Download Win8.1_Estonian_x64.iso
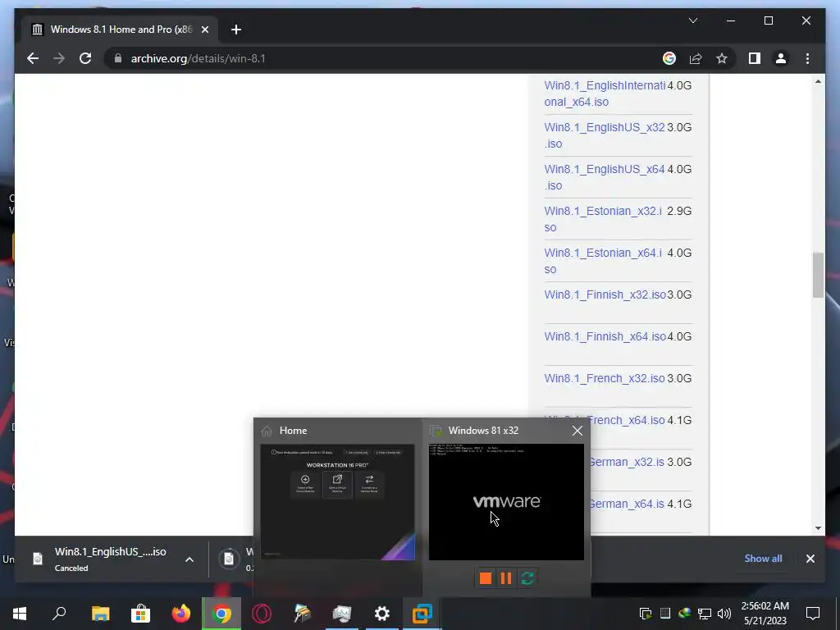840x630 pixels. click(603, 261)
